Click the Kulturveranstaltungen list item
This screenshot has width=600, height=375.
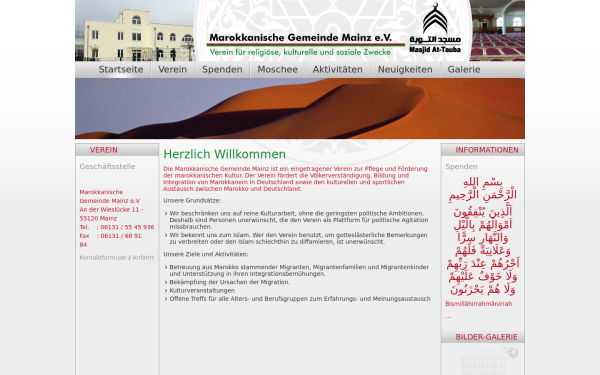202,290
